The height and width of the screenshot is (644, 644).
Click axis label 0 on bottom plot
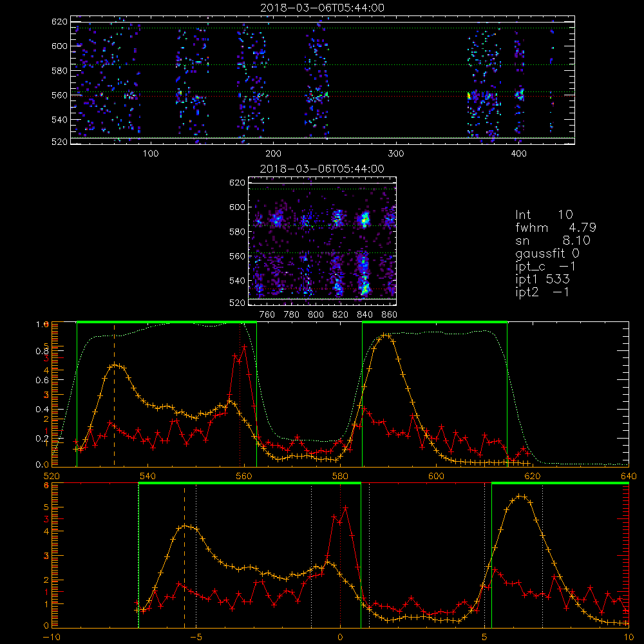coord(340,638)
